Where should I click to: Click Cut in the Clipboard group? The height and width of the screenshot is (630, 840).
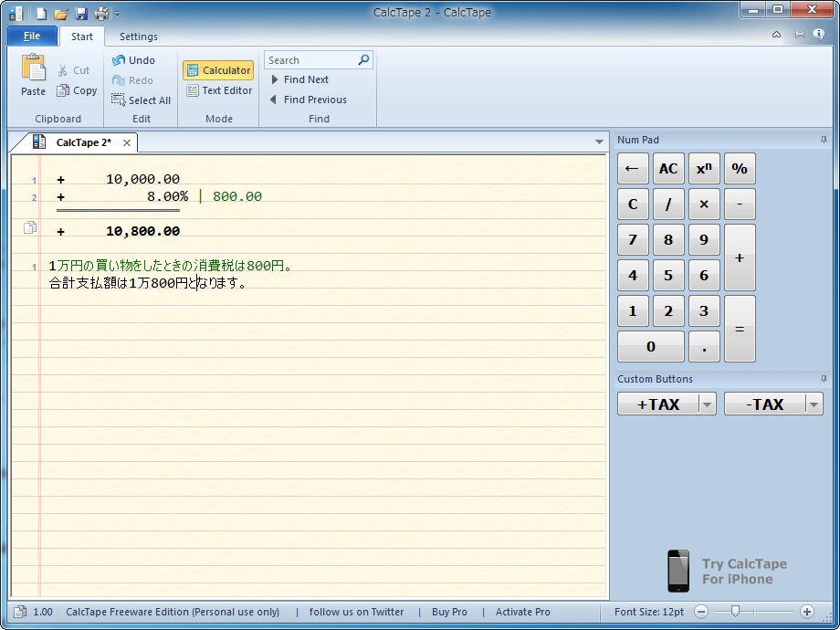click(73, 70)
